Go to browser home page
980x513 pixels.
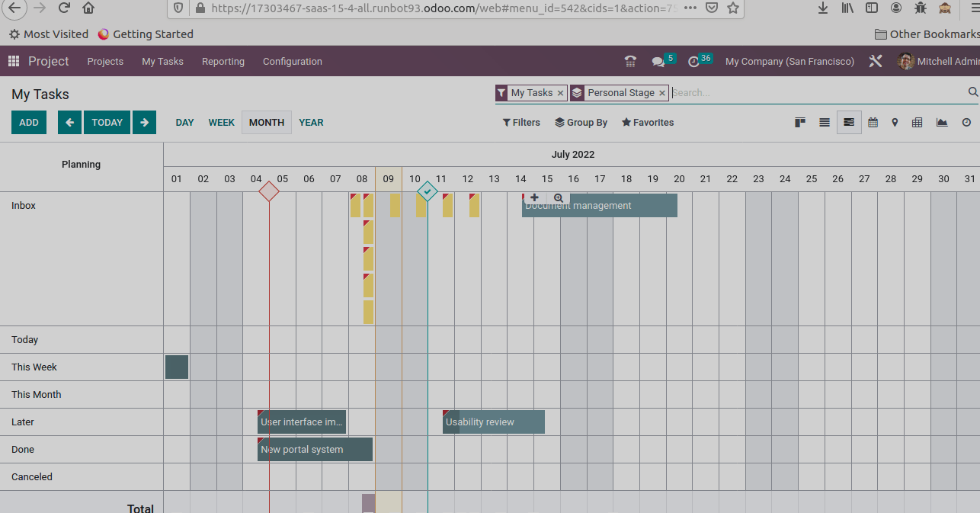coord(88,8)
